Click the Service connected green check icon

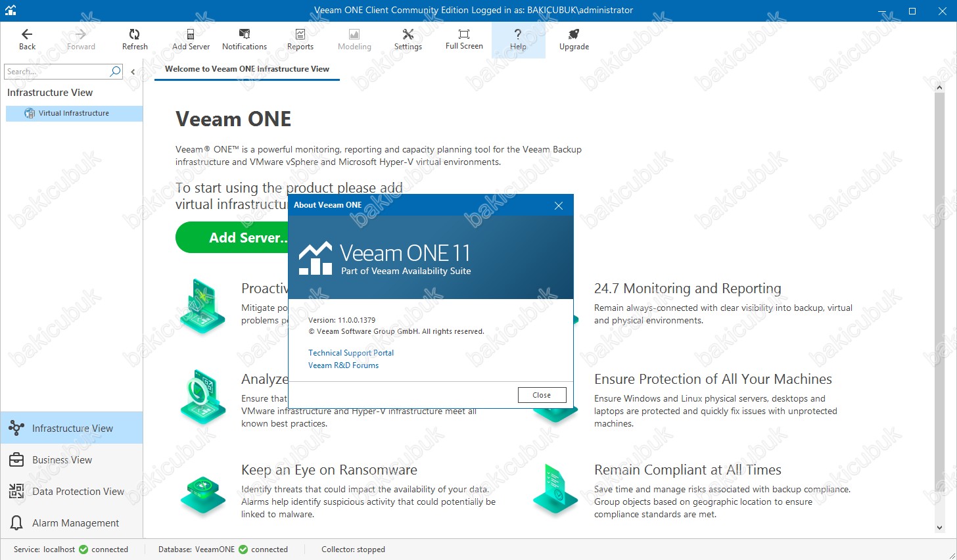click(x=83, y=549)
